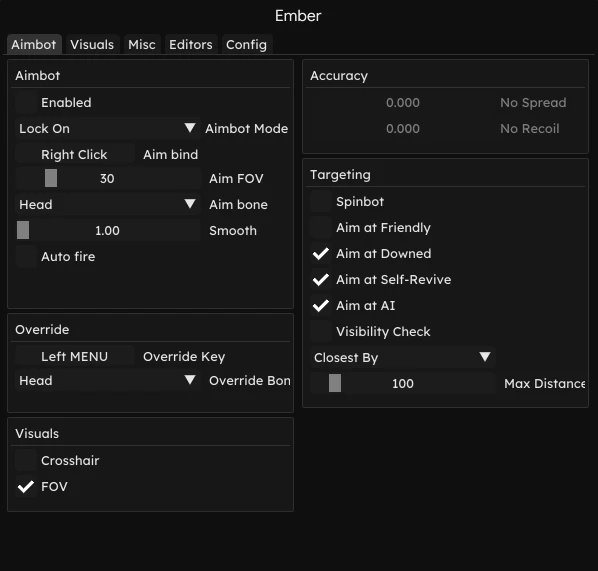The width and height of the screenshot is (598, 571).
Task: Select the Config tab
Action: pos(246,45)
